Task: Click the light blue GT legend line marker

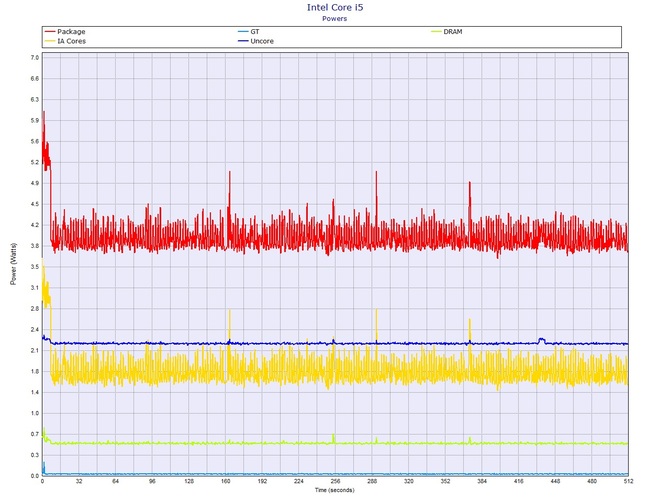Action: 243,32
